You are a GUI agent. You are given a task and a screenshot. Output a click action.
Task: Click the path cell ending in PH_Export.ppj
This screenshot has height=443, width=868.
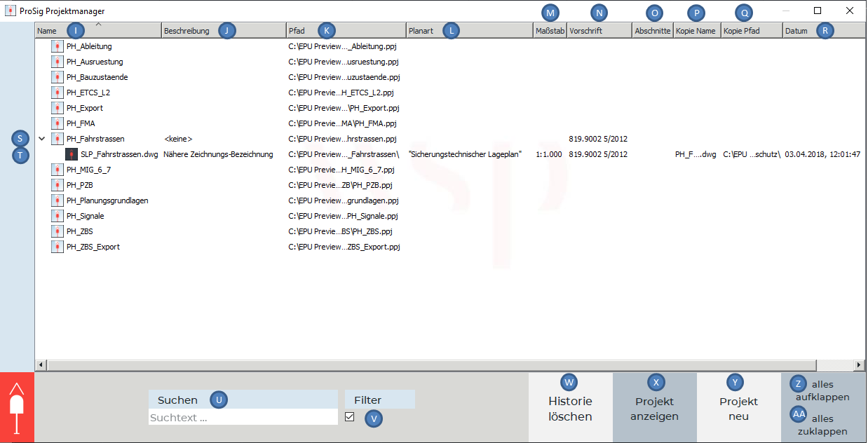point(344,108)
